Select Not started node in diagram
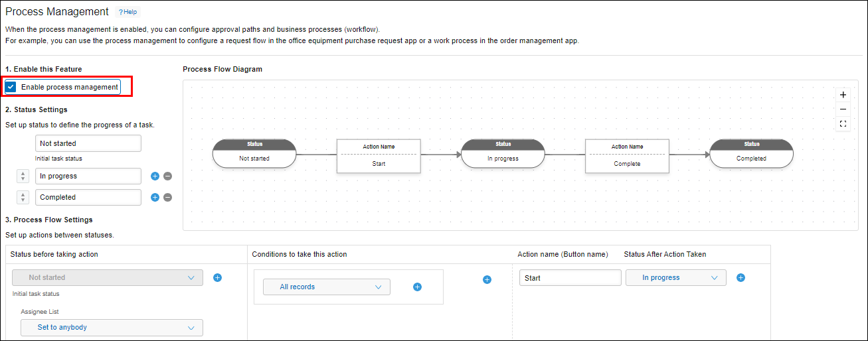Viewport: 868px width, 341px height. 254,154
